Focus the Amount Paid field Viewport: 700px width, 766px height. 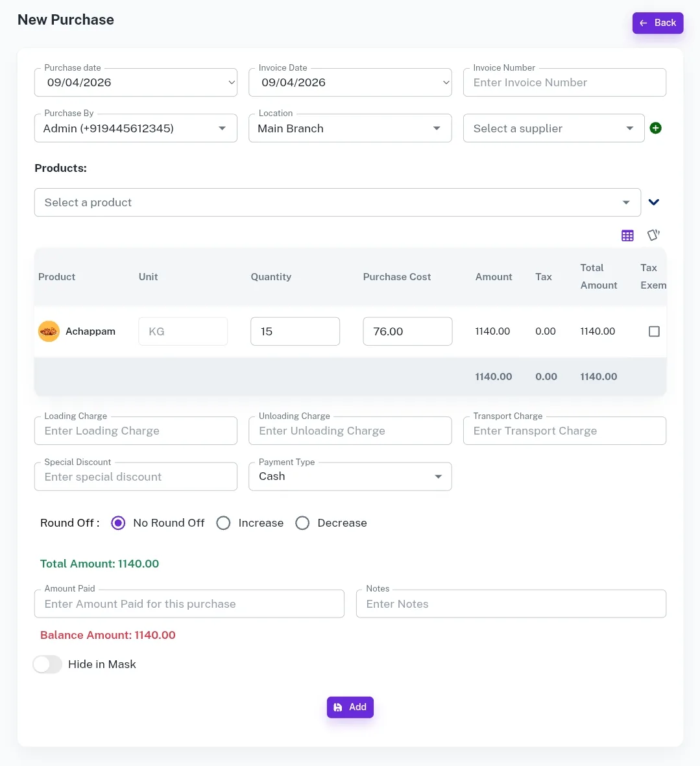[189, 604]
